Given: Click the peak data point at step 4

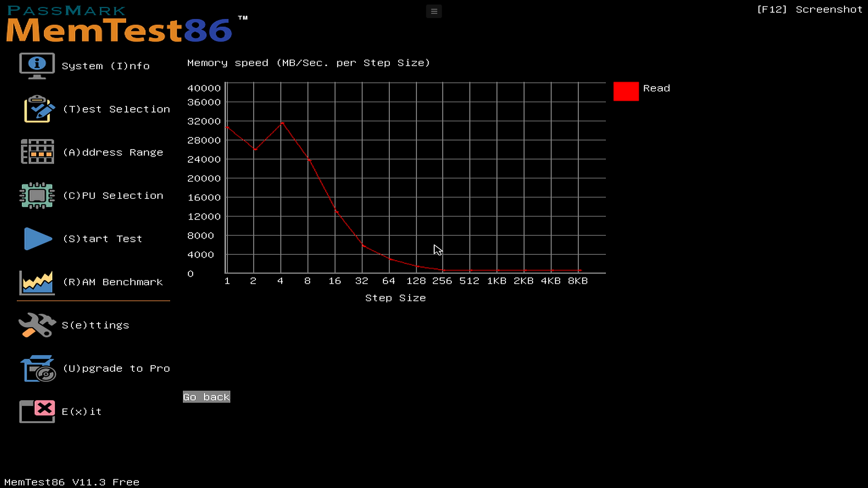Looking at the screenshot, I should [x=282, y=122].
